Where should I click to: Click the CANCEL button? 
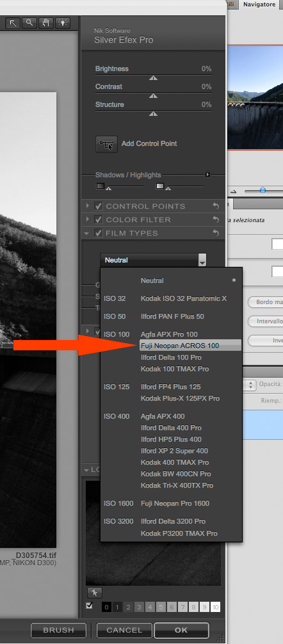click(124, 630)
